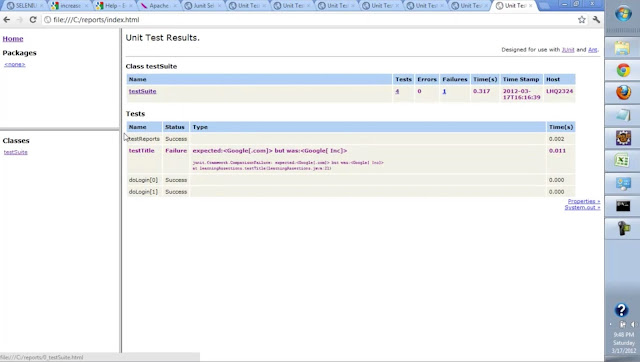Open the testSuite link in Classes list

pos(16,152)
